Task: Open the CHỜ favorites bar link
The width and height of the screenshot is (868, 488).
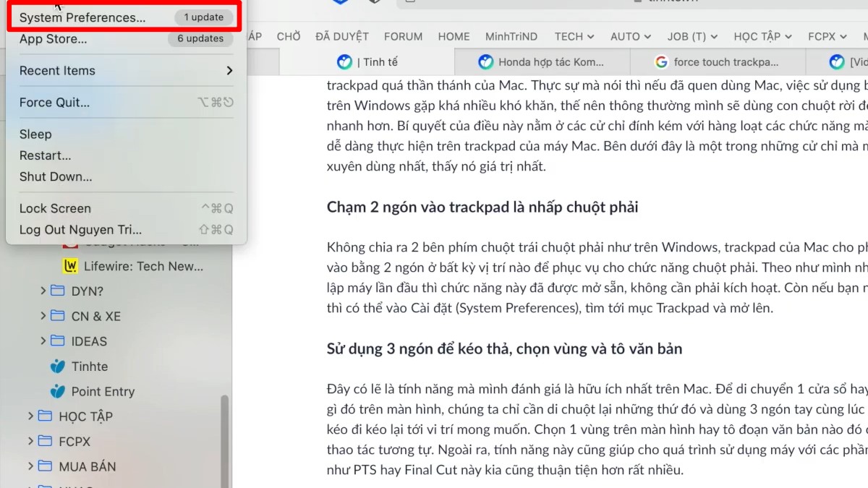Action: click(x=289, y=36)
